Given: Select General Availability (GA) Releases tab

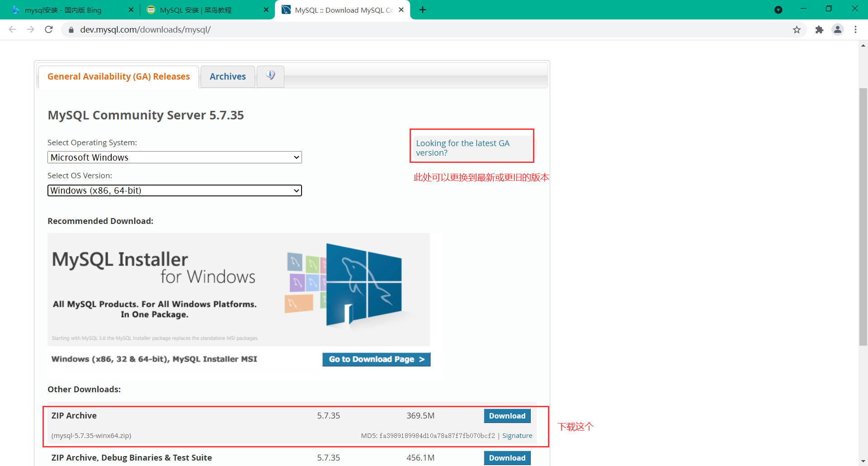Looking at the screenshot, I should click(118, 76).
